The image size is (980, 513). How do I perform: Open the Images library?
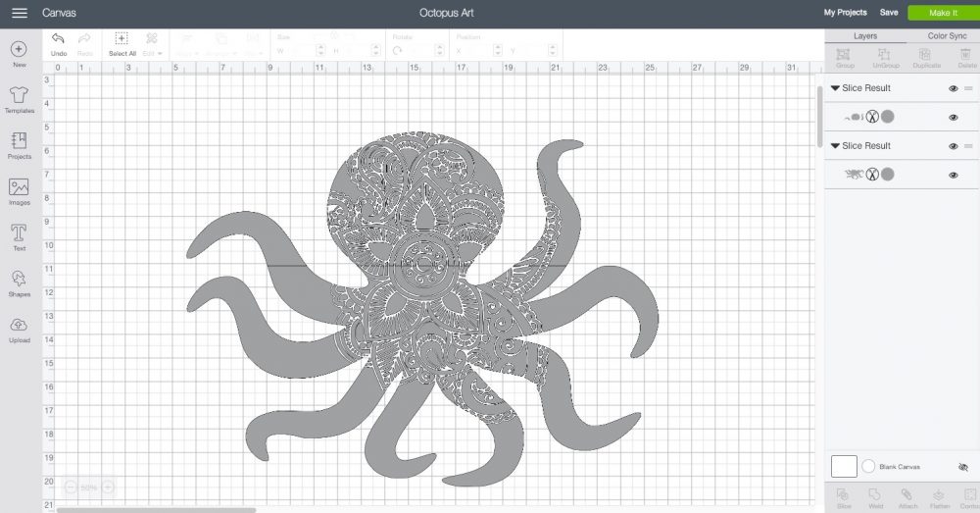[x=19, y=186]
